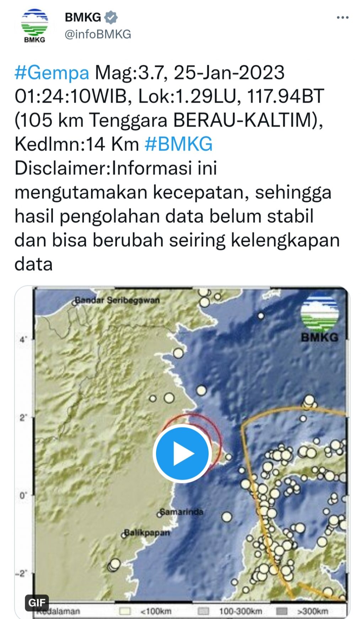
Task: Click the >300km depth legend swatch
Action: (282, 611)
